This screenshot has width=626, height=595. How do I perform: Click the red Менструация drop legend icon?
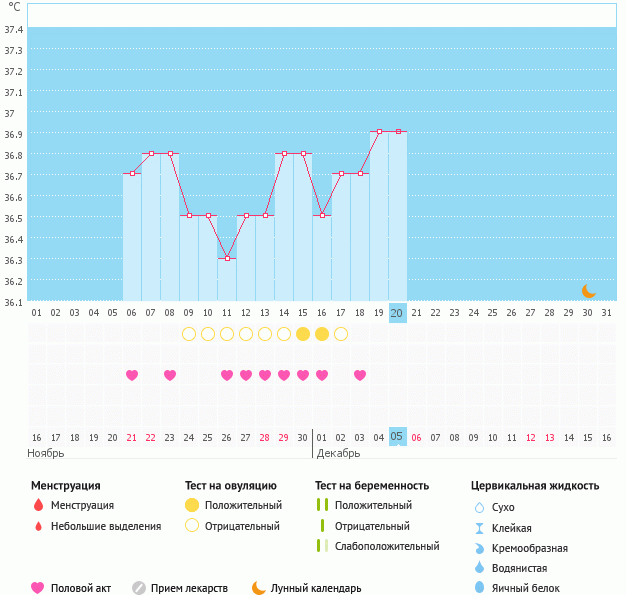[38, 506]
